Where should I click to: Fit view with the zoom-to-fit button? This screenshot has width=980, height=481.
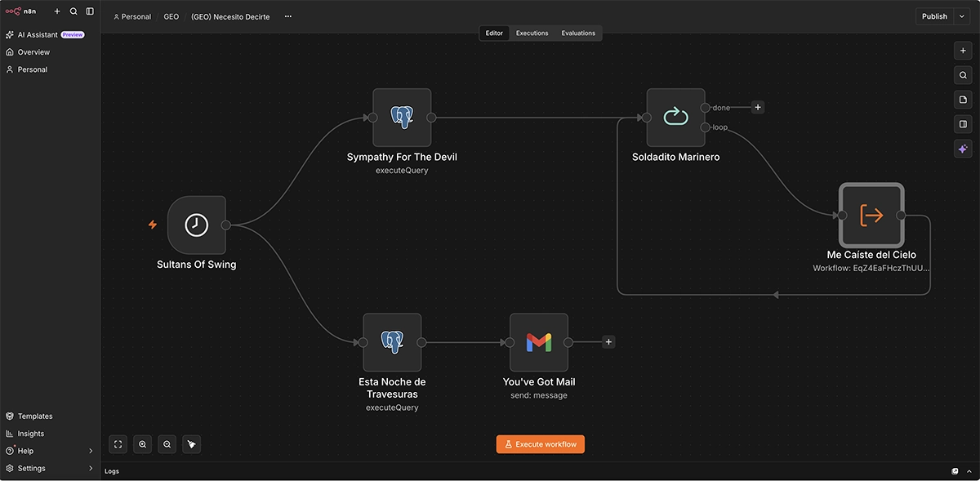coord(118,444)
